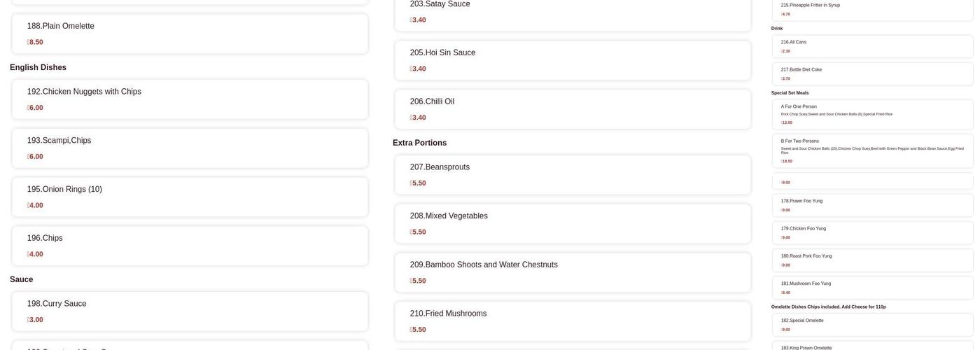The width and height of the screenshot is (980, 350).
Task: Click 195.Onion Rings (10) item
Action: [190, 197]
